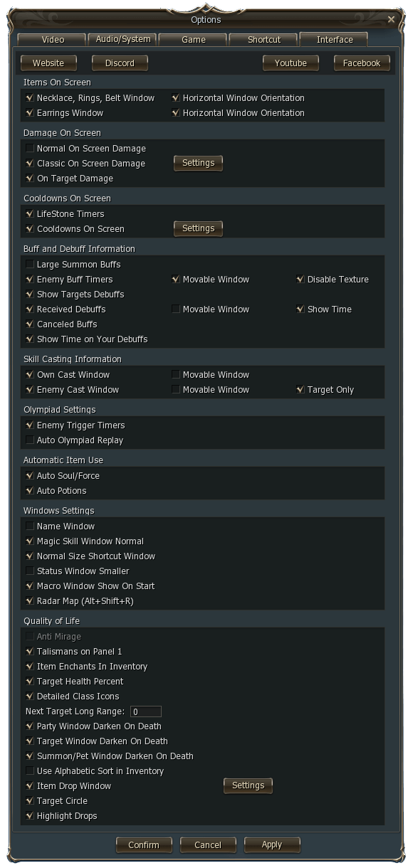Open the Discord link button
413x868 pixels.
pos(120,63)
